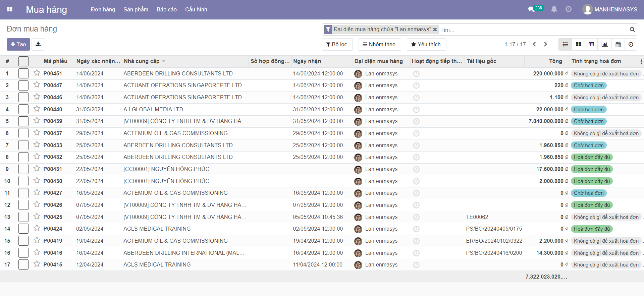Click the notification bell icon
Image resolution: width=644 pixels, height=296 pixels.
pos(554,9)
